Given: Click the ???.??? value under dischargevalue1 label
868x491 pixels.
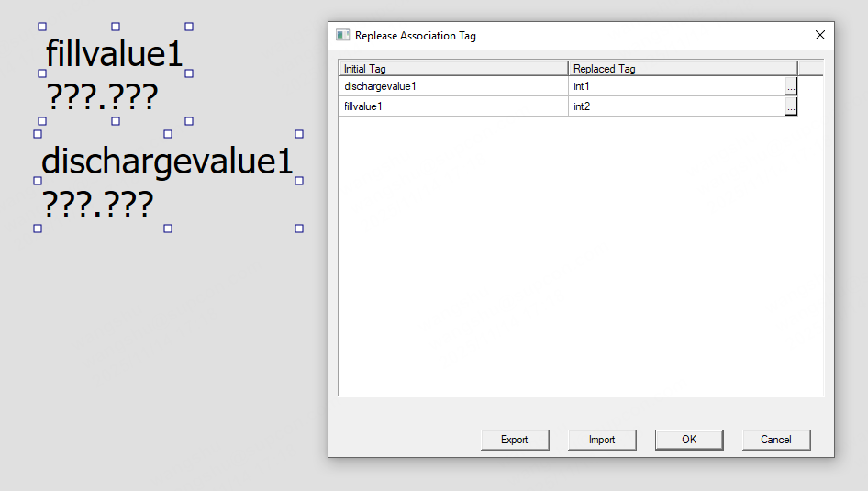Looking at the screenshot, I should coord(97,203).
